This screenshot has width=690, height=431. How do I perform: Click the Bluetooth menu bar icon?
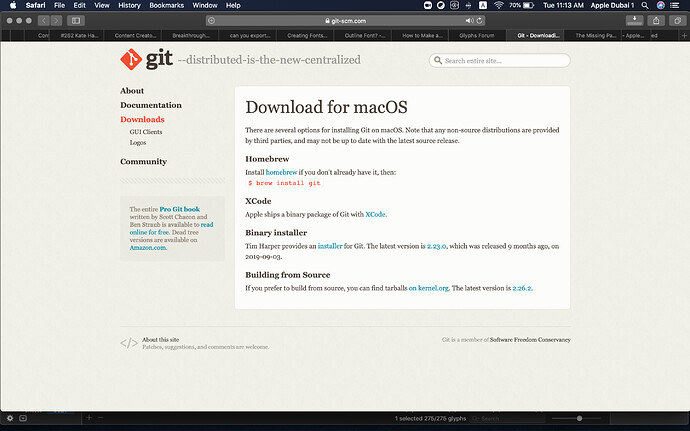468,5
